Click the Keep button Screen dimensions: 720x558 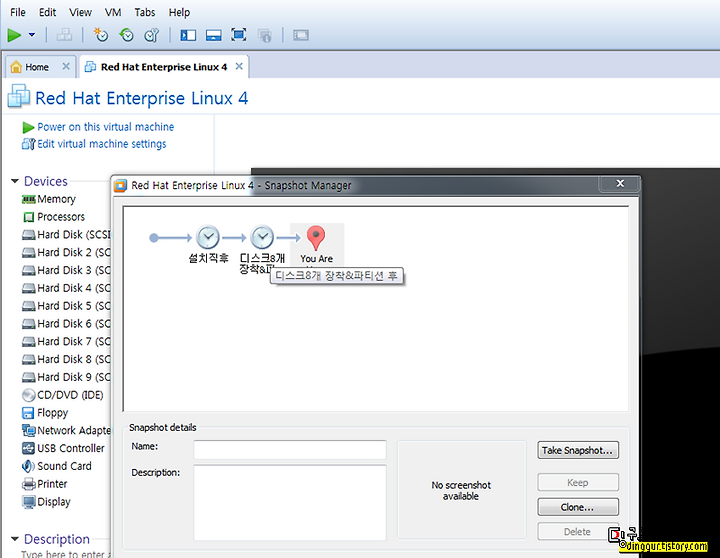(578, 482)
